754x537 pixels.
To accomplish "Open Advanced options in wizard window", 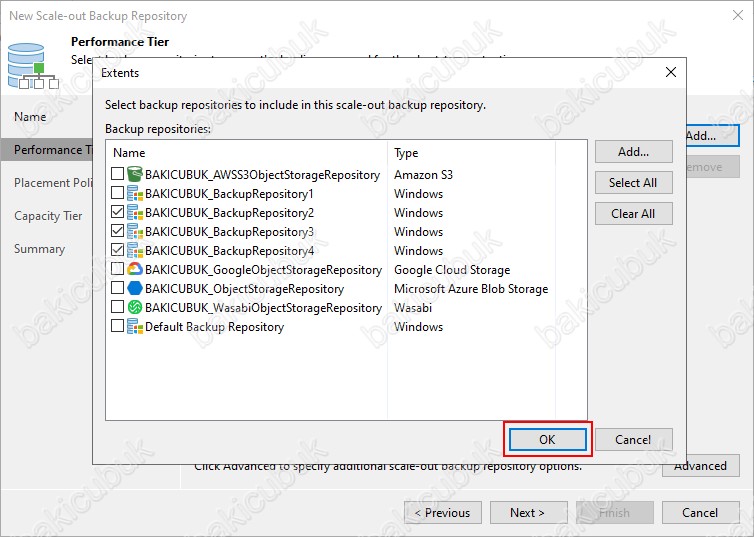I will pyautogui.click(x=701, y=466).
